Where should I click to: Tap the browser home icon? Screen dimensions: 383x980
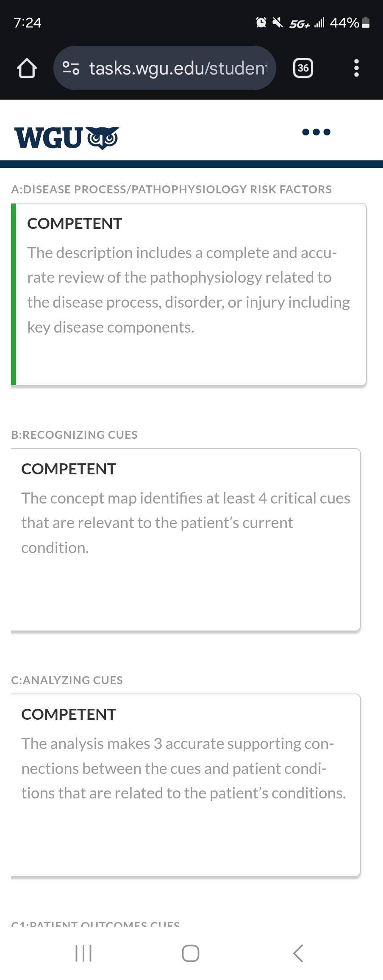26,68
